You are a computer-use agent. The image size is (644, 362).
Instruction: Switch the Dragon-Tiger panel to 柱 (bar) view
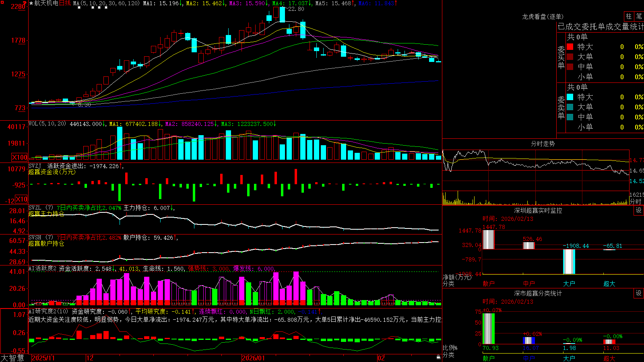[629, 16]
